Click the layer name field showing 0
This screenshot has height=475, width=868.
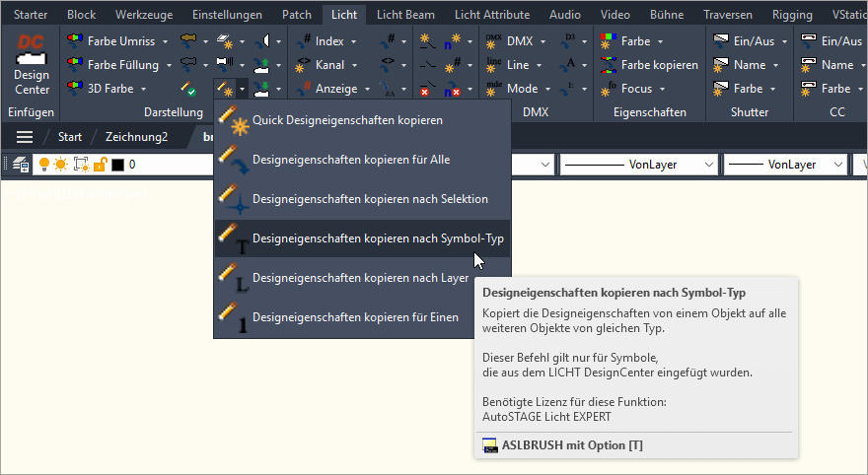tap(132, 165)
